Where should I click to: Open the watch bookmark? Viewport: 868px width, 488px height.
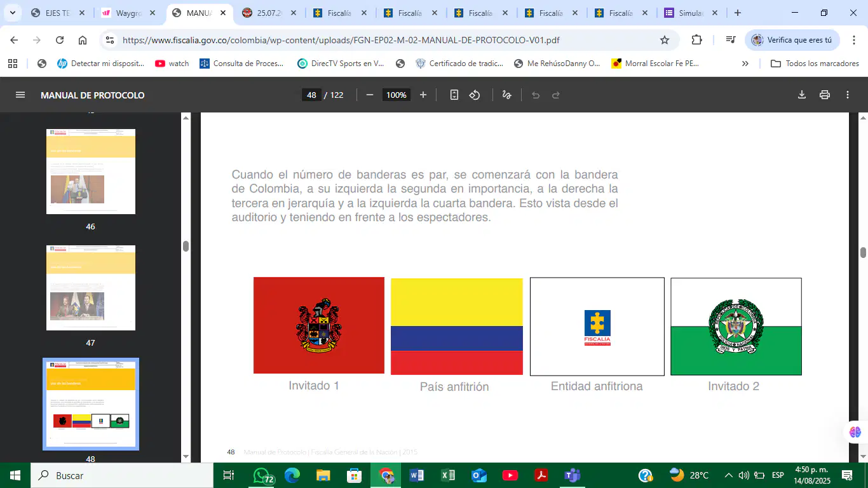point(172,64)
